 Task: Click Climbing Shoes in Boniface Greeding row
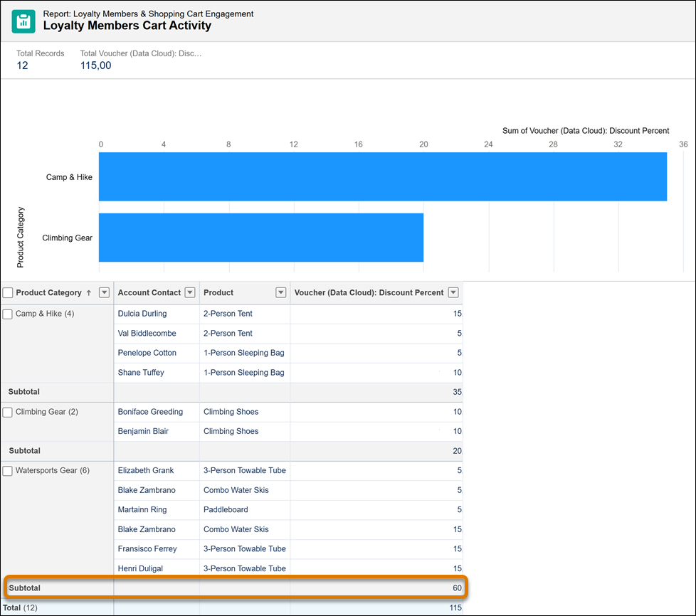click(231, 412)
